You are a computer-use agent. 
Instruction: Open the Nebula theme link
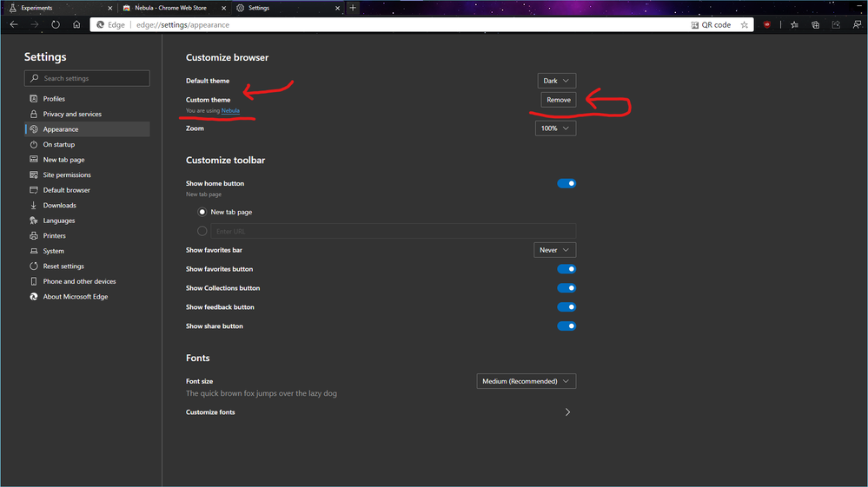230,110
